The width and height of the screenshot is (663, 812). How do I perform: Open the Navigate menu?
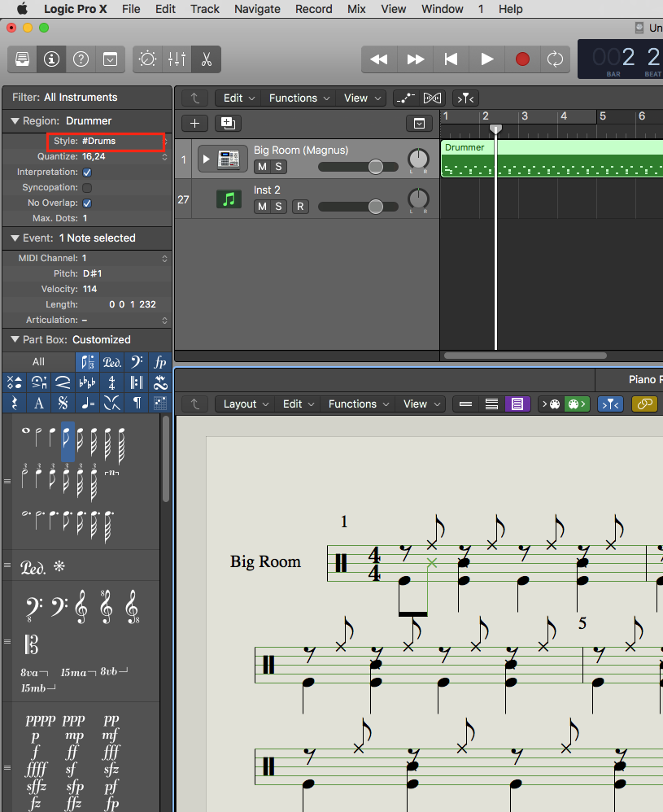click(257, 9)
